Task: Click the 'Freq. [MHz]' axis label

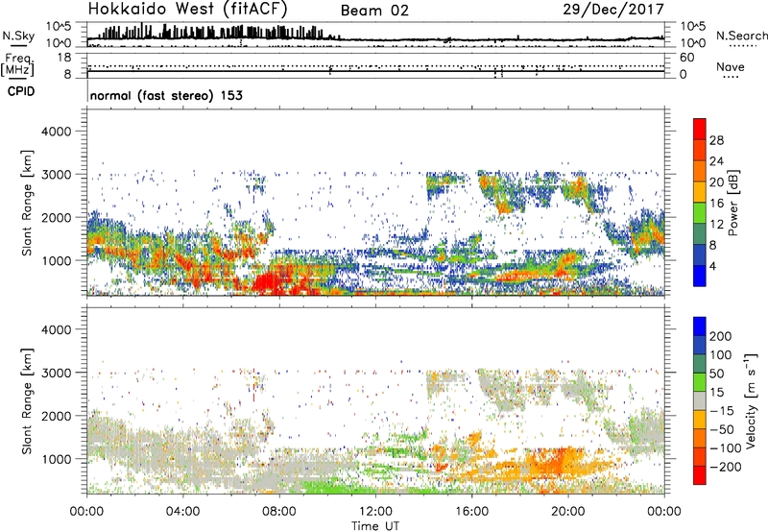Action: point(17,65)
